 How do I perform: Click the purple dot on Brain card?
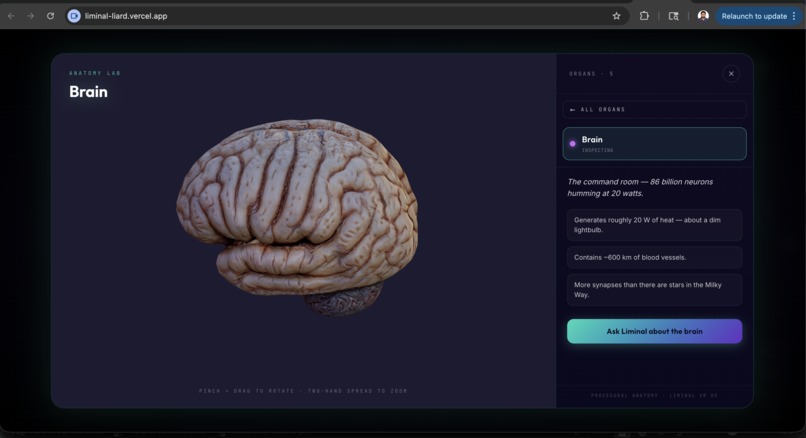coord(573,144)
